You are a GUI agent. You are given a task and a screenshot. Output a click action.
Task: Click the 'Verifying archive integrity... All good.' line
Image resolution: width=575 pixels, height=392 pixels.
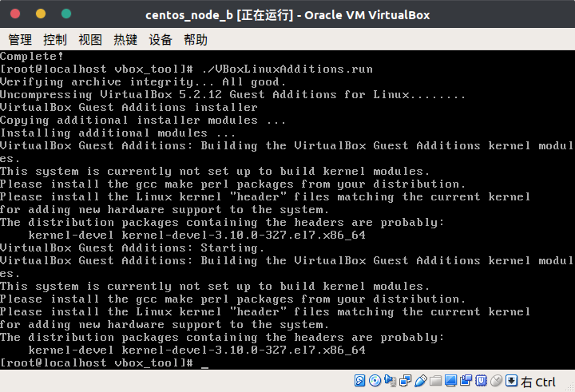click(x=143, y=81)
